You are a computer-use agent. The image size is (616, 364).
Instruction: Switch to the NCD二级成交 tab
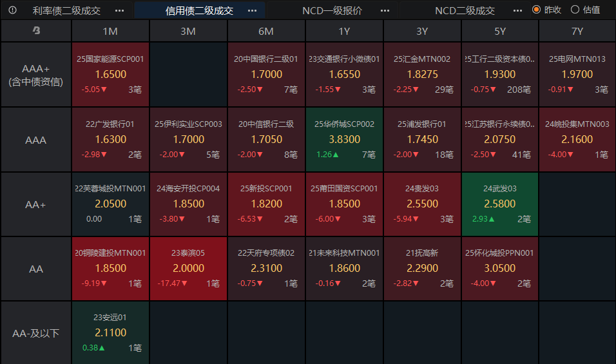coord(465,10)
